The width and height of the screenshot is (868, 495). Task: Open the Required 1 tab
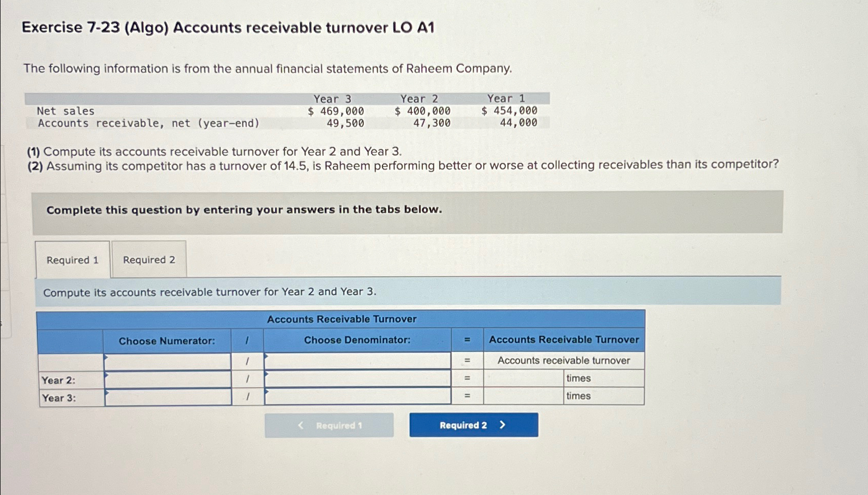point(73,260)
